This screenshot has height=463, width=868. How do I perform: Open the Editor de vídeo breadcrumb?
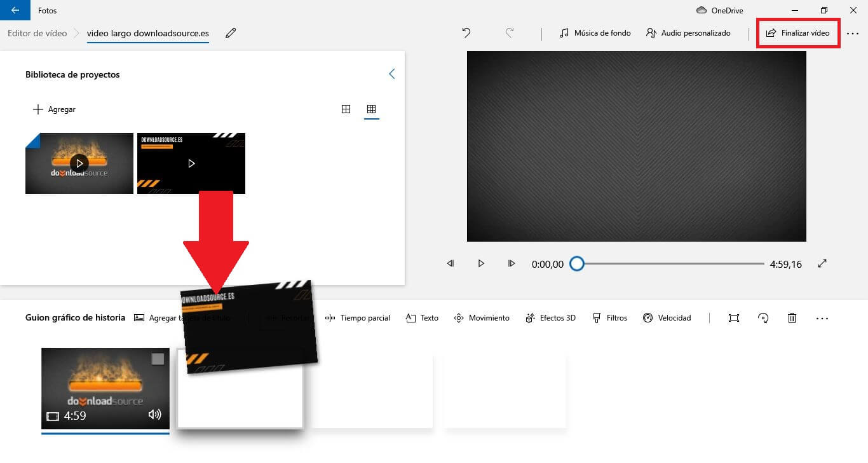37,33
